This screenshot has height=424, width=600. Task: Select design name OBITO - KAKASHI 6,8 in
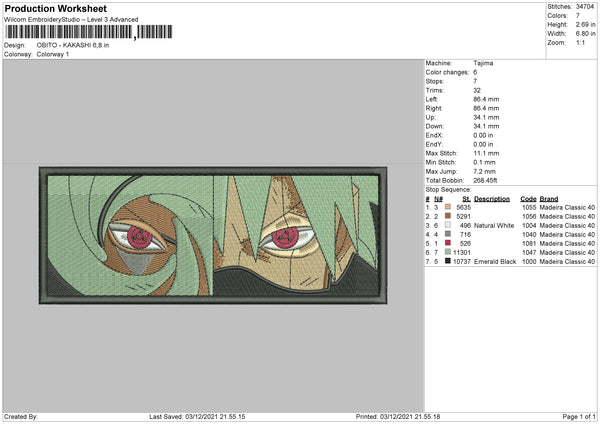pos(73,45)
